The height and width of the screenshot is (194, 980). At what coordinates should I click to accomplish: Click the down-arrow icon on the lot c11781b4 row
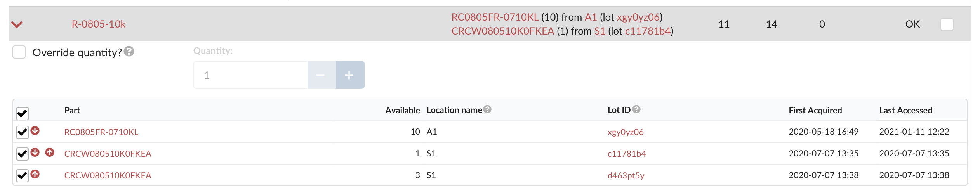[35, 152]
